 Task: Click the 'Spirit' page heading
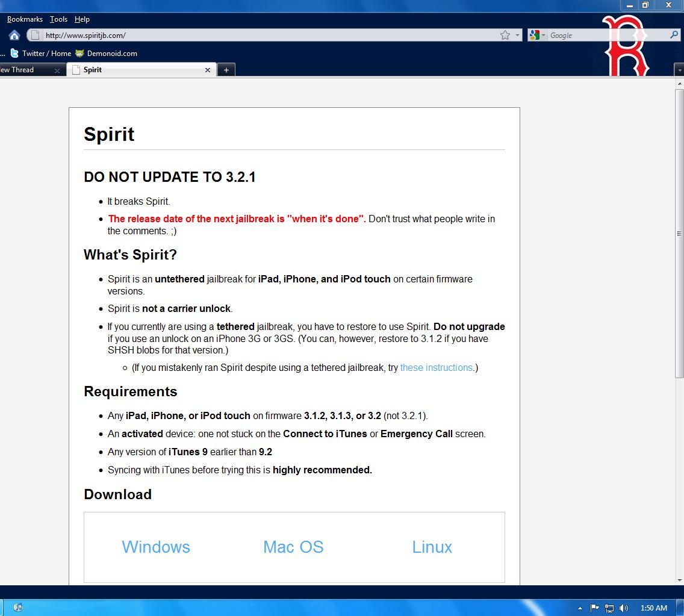tap(109, 134)
